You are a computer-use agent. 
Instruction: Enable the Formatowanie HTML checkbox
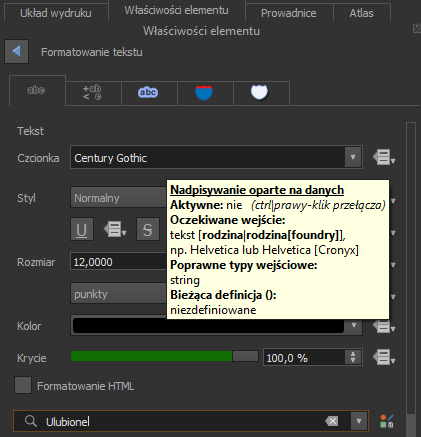point(23,385)
